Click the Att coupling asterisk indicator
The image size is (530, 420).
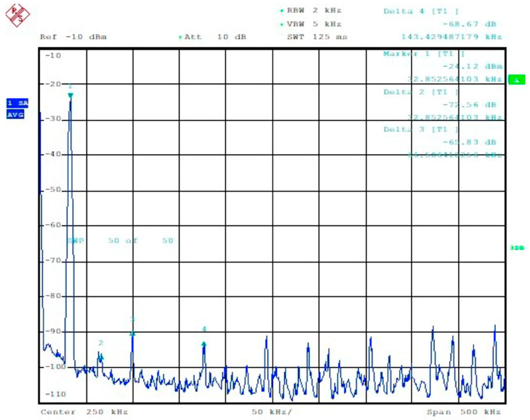[x=181, y=37]
